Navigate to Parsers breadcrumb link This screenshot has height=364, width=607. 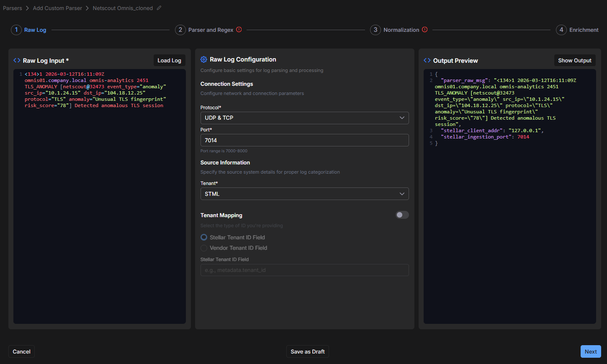pos(13,8)
